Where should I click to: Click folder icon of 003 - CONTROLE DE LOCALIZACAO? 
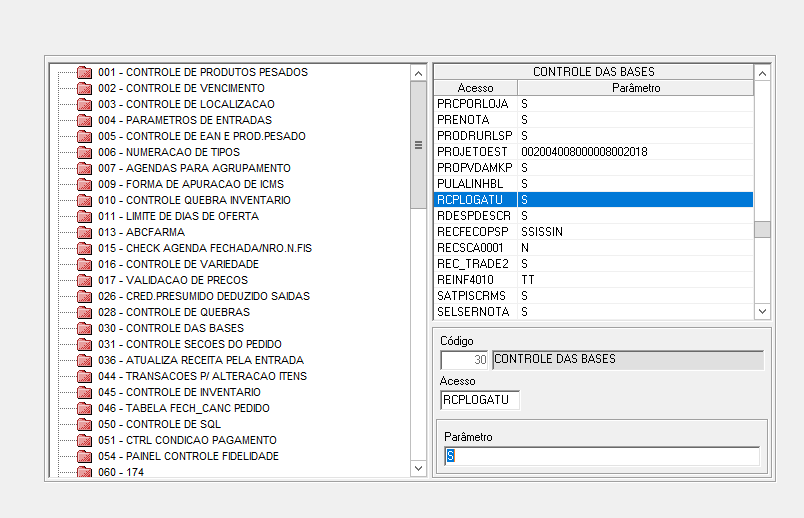84,104
